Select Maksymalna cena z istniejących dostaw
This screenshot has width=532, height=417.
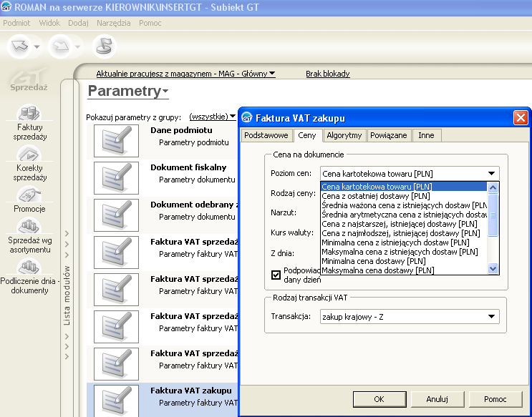click(x=404, y=252)
